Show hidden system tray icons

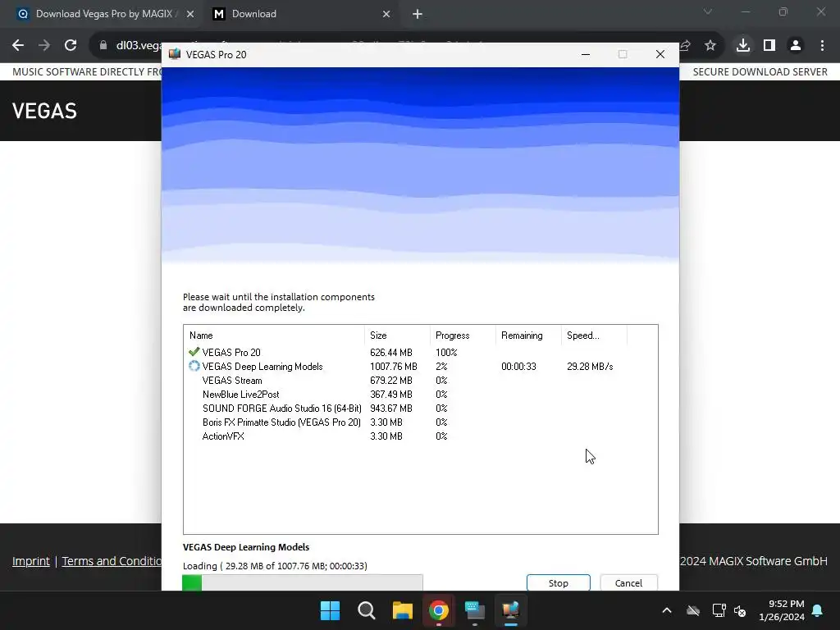point(666,610)
